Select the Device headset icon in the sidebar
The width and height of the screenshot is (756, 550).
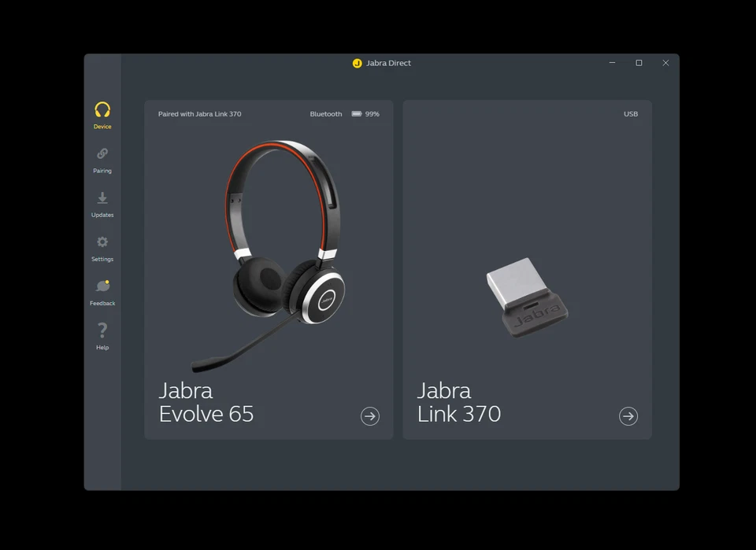102,111
